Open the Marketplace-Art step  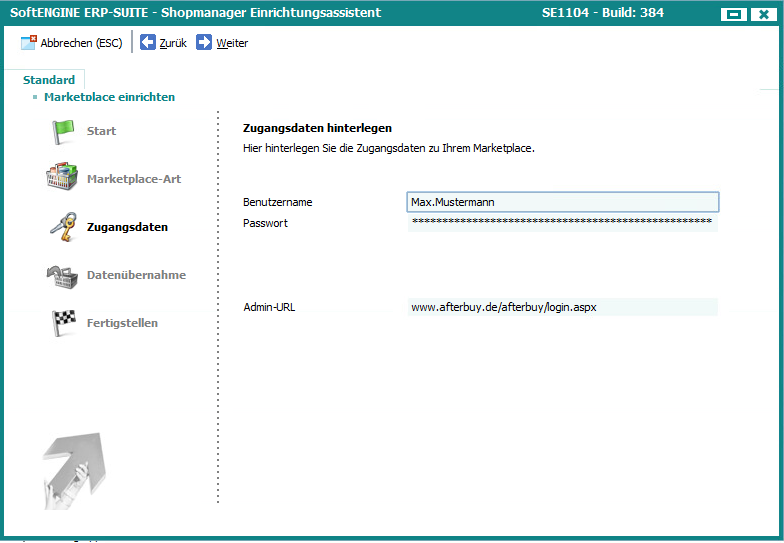point(134,179)
